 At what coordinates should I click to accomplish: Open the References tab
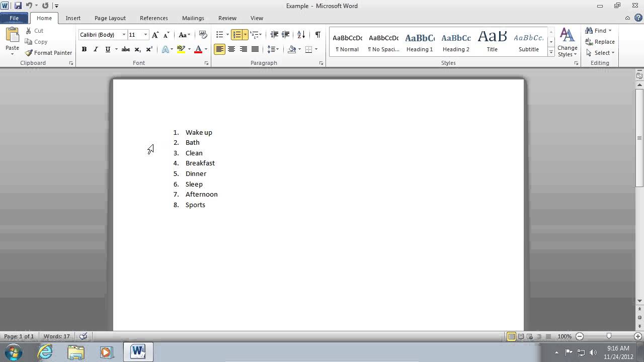[x=154, y=18]
